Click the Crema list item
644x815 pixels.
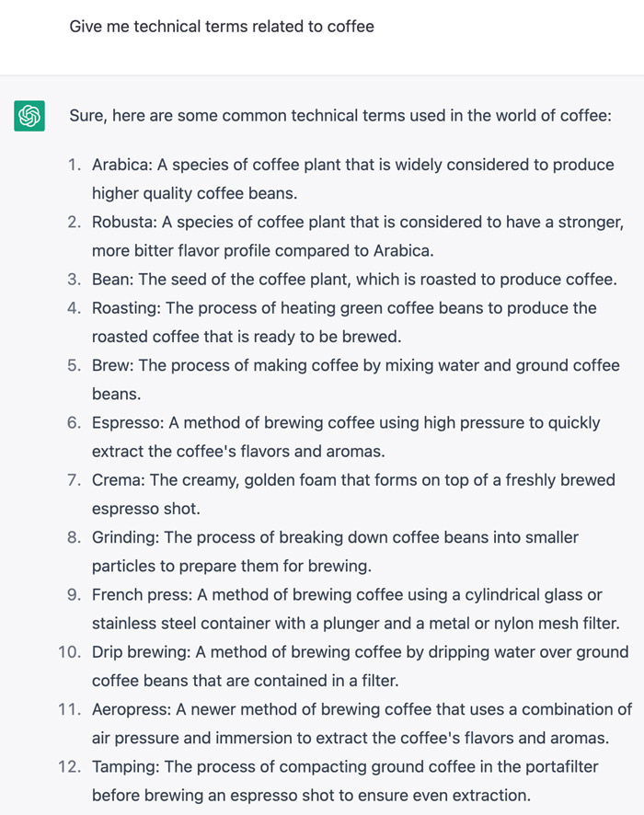tap(353, 494)
